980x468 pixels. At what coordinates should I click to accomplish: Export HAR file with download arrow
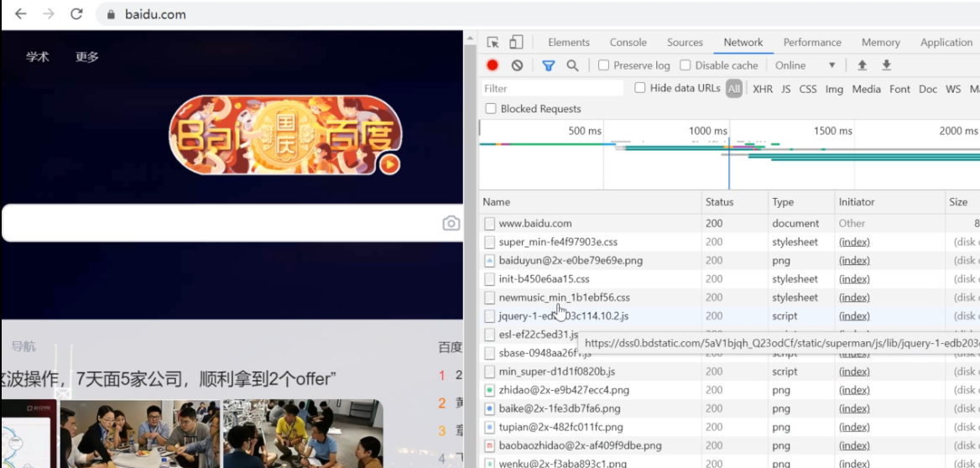886,65
